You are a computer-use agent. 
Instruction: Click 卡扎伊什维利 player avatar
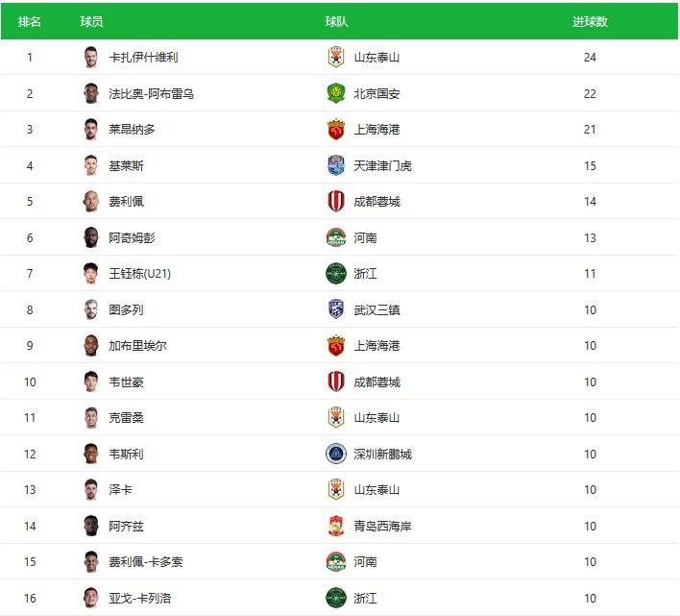tap(91, 58)
